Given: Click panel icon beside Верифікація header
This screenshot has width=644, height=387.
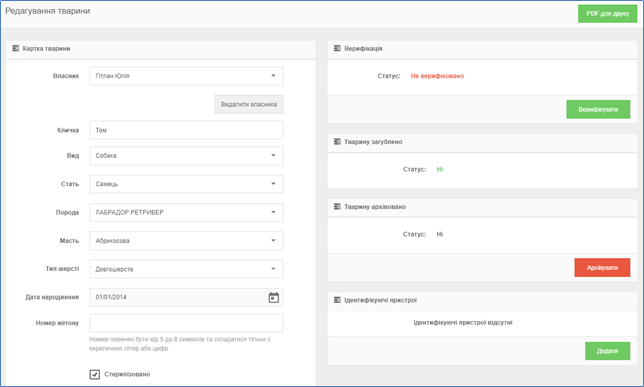Looking at the screenshot, I should 337,48.
